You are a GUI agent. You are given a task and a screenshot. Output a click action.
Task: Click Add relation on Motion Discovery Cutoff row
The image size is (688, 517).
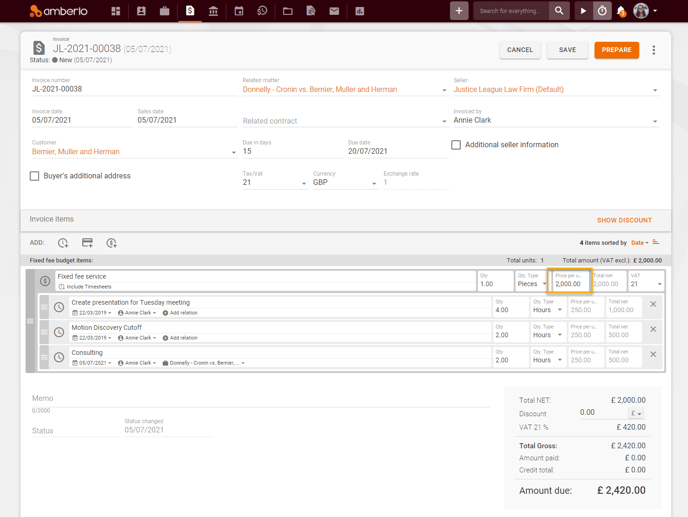180,338
